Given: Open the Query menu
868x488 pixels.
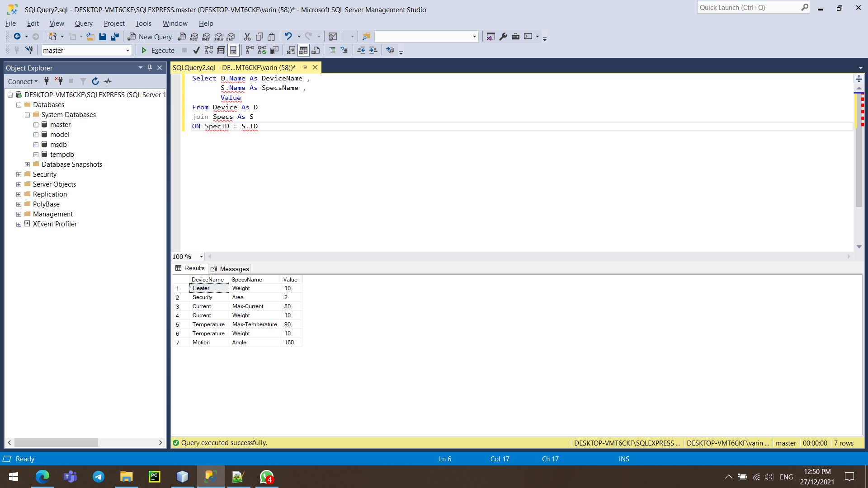Looking at the screenshot, I should tap(84, 23).
